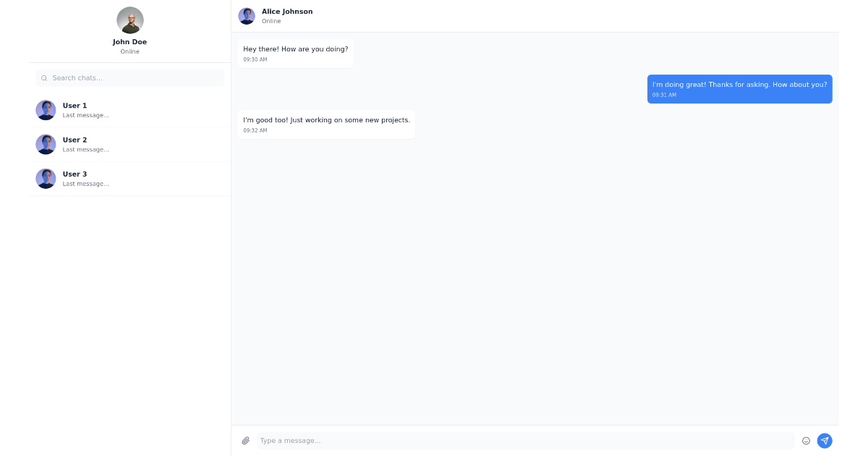Viewport: 868px width, 456px height.
Task: Click User 3's avatar thumbnail
Action: tap(46, 179)
